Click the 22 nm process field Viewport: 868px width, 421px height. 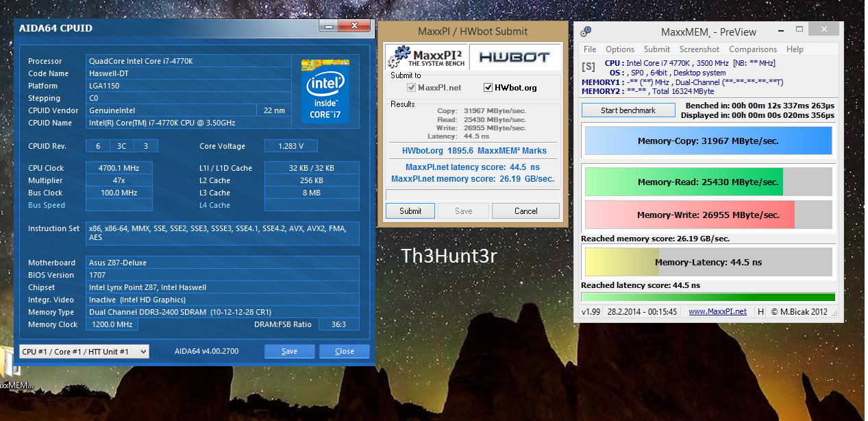coord(273,110)
